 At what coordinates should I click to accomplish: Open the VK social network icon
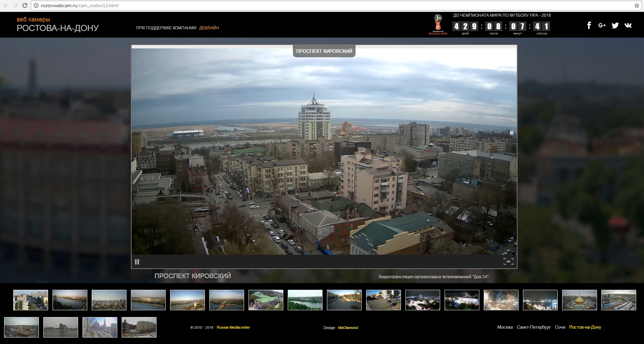pyautogui.click(x=628, y=25)
